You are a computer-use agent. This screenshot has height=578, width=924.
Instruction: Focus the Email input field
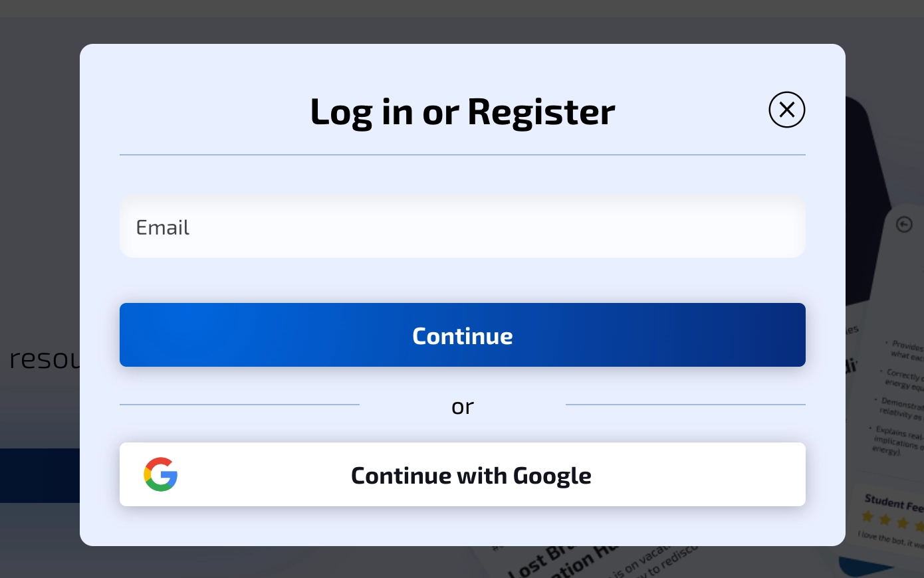coord(463,227)
